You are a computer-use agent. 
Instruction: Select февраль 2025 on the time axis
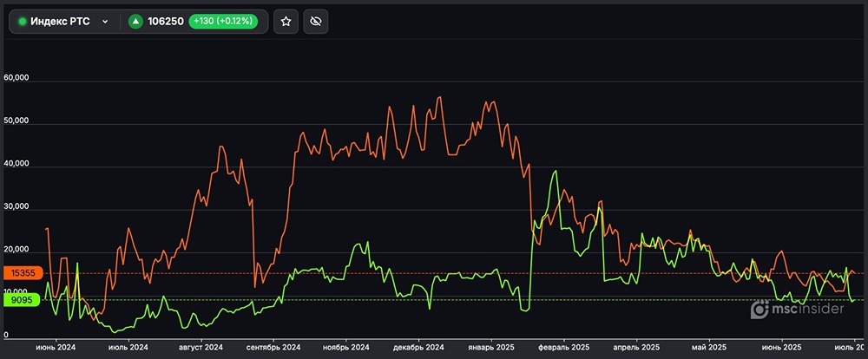click(x=568, y=347)
